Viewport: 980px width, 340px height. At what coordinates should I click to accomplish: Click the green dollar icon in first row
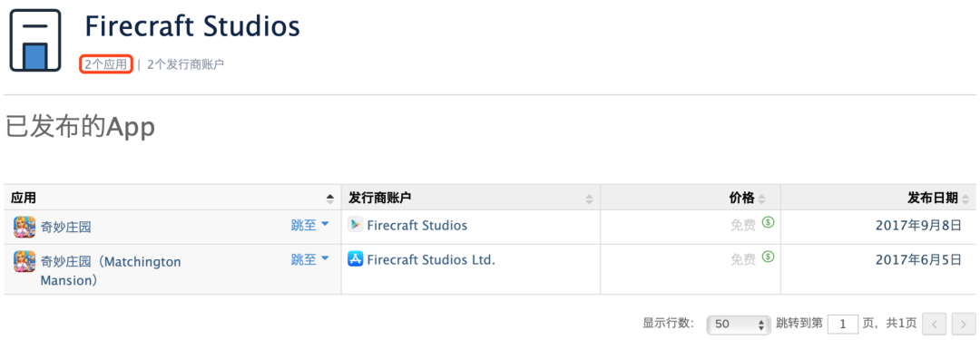[769, 222]
